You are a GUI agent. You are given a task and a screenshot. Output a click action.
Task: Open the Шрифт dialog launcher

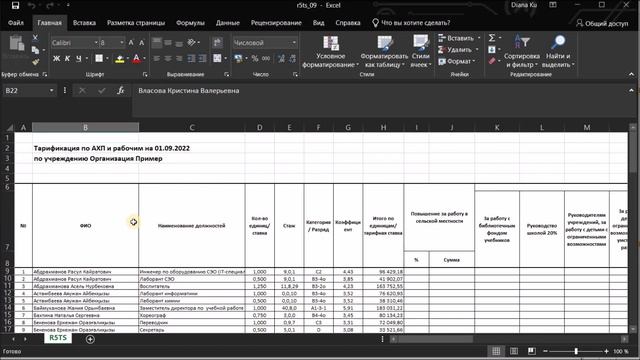[x=145, y=74]
